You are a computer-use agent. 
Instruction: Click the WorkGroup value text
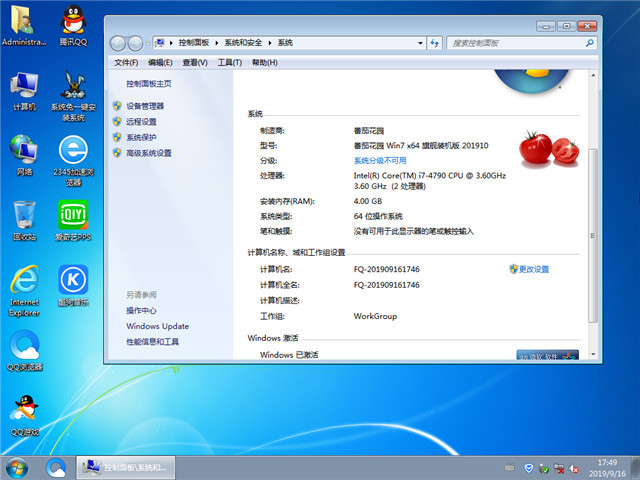375,316
